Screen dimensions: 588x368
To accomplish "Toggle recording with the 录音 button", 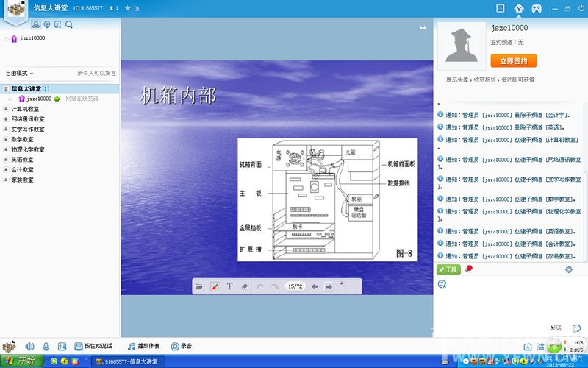I will [181, 346].
